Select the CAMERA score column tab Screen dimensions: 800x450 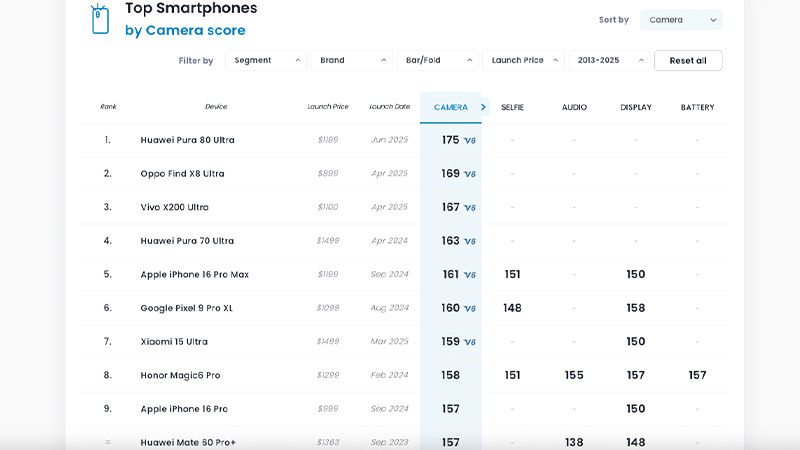(x=451, y=107)
